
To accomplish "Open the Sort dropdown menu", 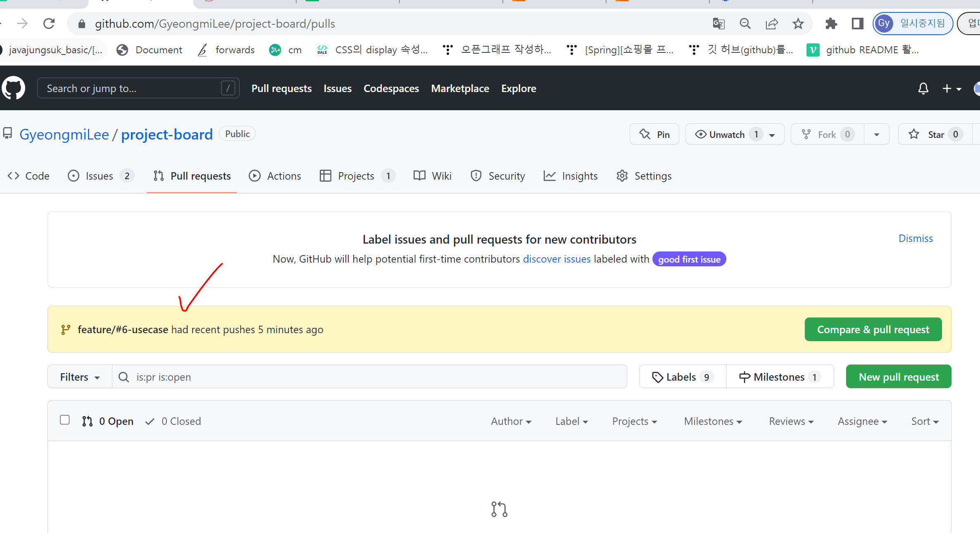I will (x=925, y=421).
